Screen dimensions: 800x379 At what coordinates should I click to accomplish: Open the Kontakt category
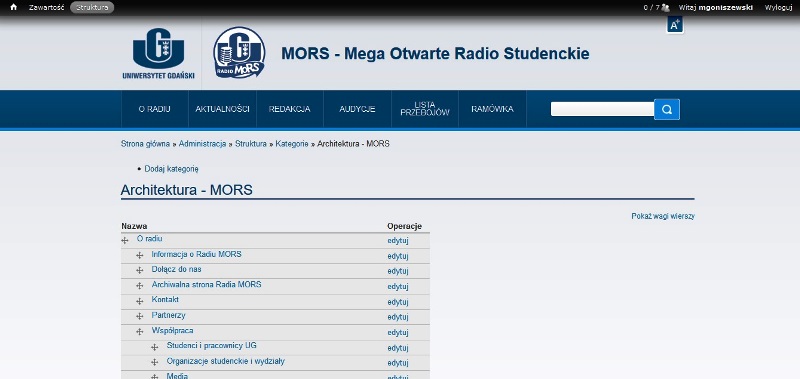pyautogui.click(x=165, y=300)
